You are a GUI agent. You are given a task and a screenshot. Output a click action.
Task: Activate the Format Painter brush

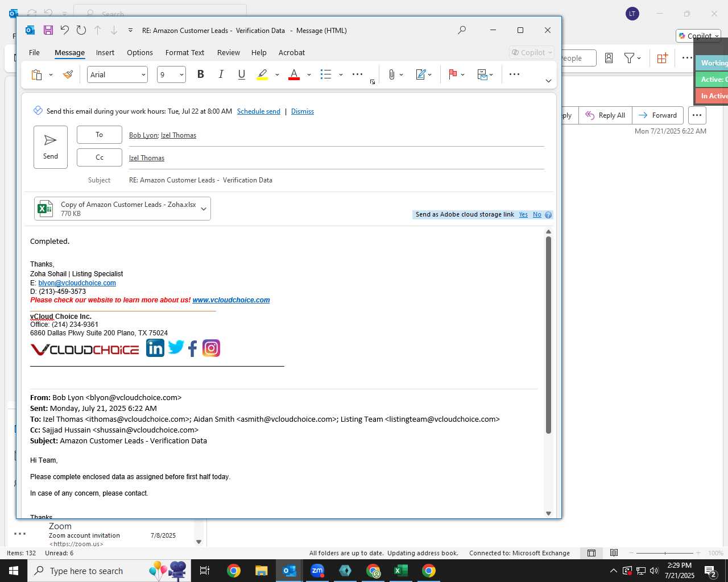click(x=68, y=74)
